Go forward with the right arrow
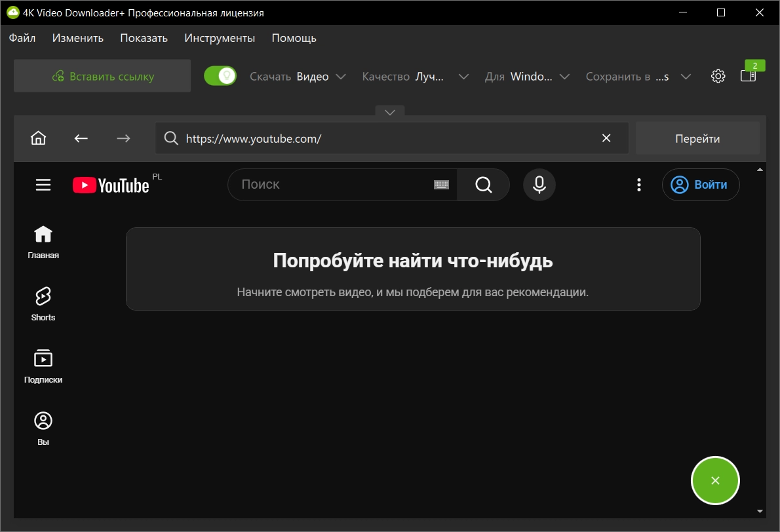Image resolution: width=780 pixels, height=532 pixels. click(123, 138)
